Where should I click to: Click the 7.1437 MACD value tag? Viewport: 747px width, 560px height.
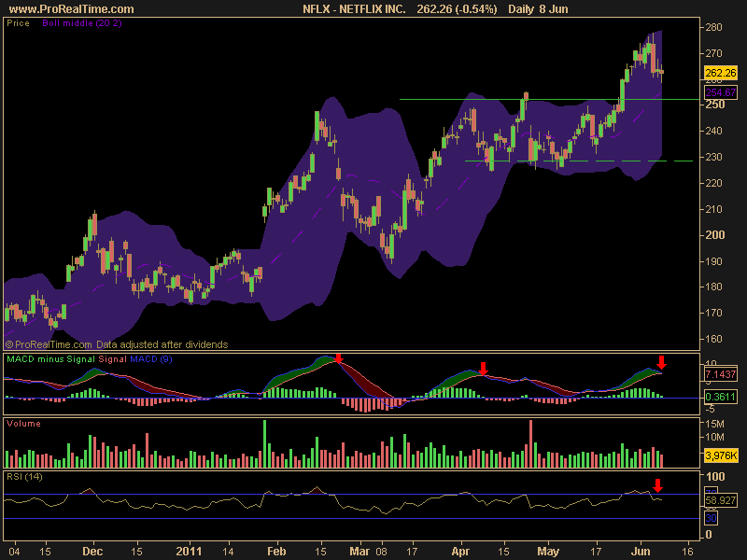pyautogui.click(x=720, y=374)
